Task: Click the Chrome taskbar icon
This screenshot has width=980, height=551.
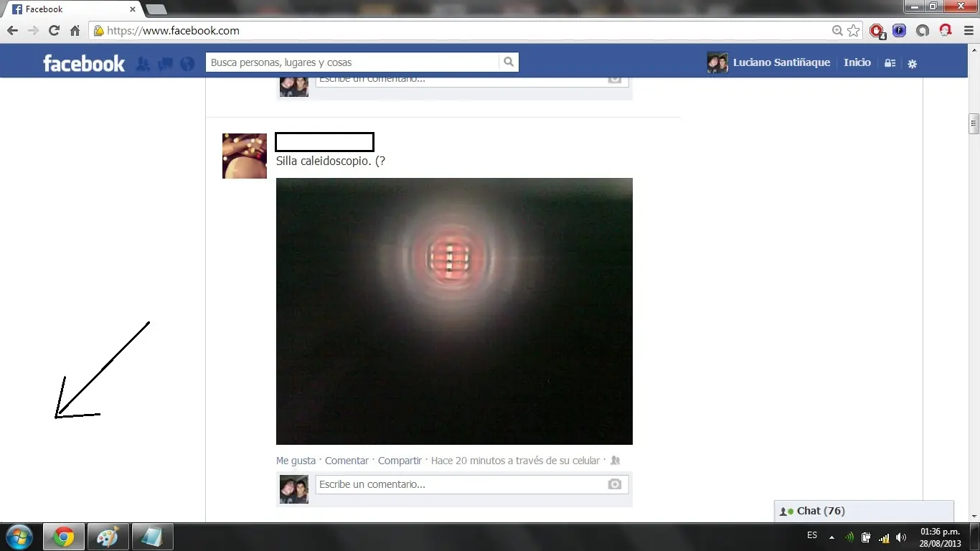Action: click(64, 537)
